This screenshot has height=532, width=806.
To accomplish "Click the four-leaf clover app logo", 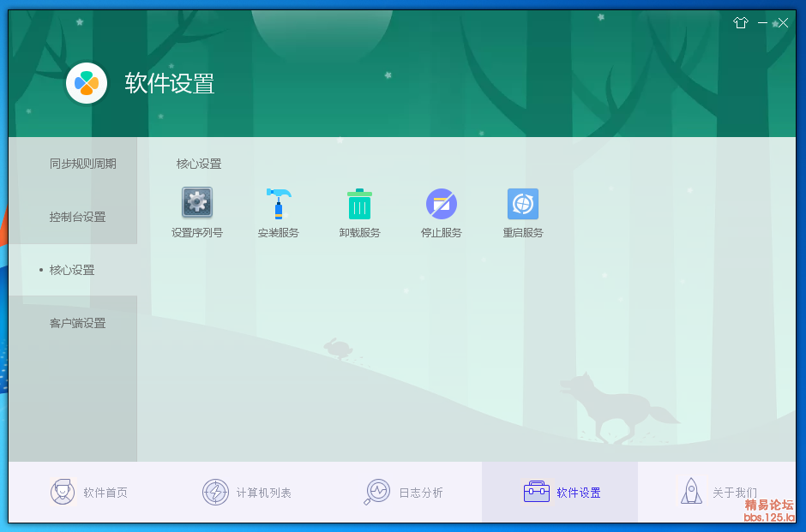I will tap(87, 83).
